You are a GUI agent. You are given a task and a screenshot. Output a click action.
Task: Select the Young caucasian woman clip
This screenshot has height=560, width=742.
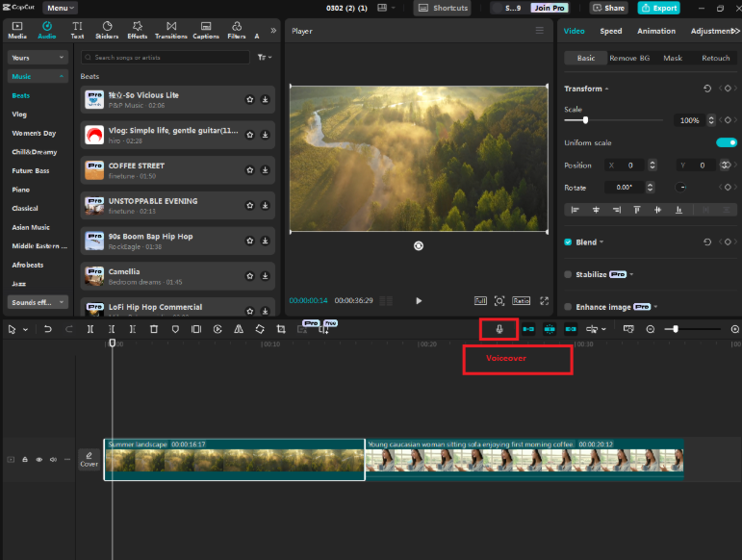coord(525,460)
